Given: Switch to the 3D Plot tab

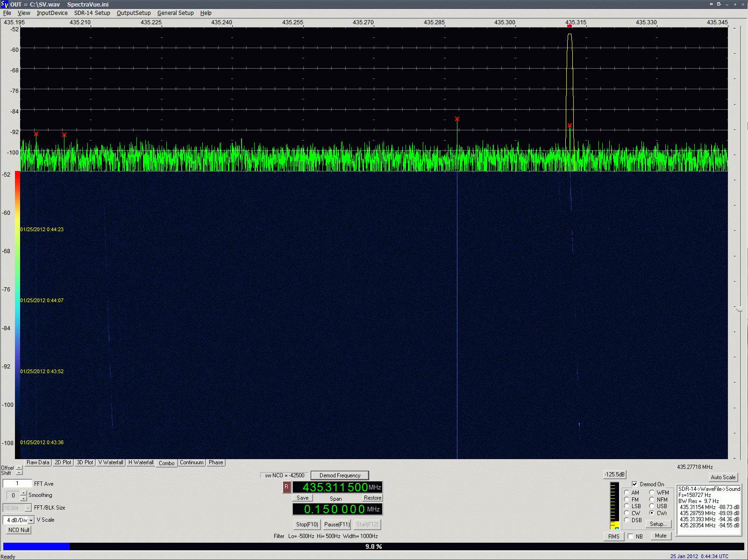Looking at the screenshot, I should click(x=85, y=462).
